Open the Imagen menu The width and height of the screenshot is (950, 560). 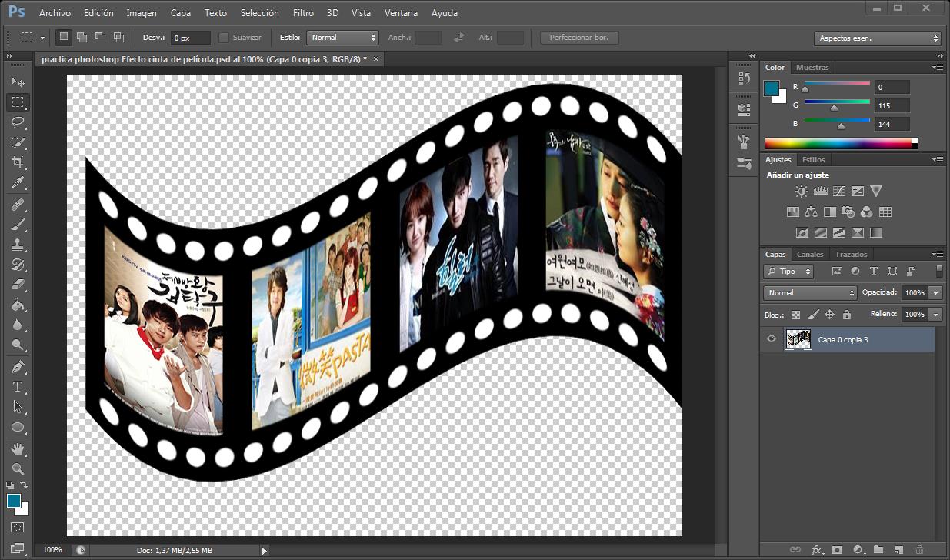142,13
